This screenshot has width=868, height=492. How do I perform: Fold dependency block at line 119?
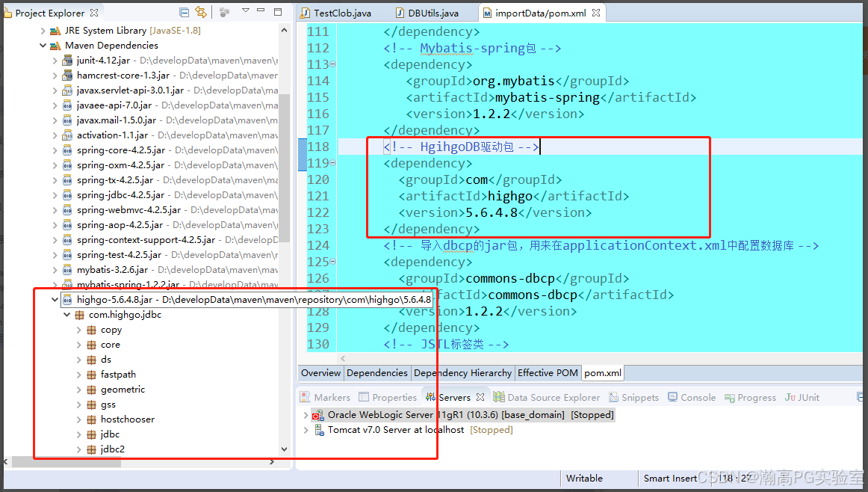[x=332, y=163]
